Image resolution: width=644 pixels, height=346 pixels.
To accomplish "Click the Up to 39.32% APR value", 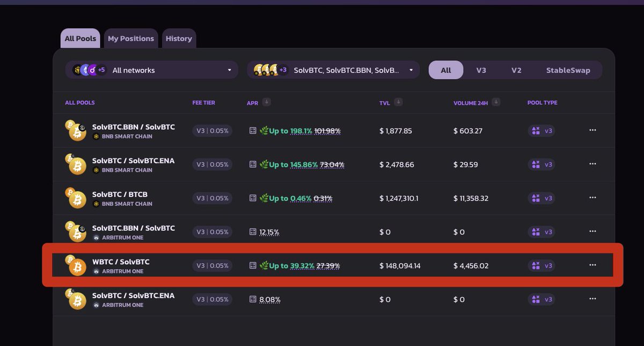I will (292, 265).
